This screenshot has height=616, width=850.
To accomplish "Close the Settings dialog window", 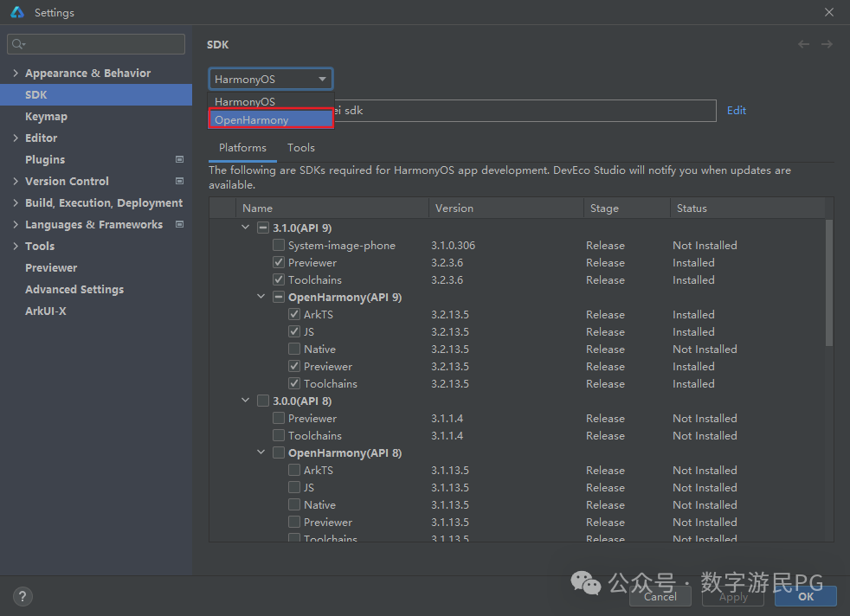I will (x=829, y=12).
